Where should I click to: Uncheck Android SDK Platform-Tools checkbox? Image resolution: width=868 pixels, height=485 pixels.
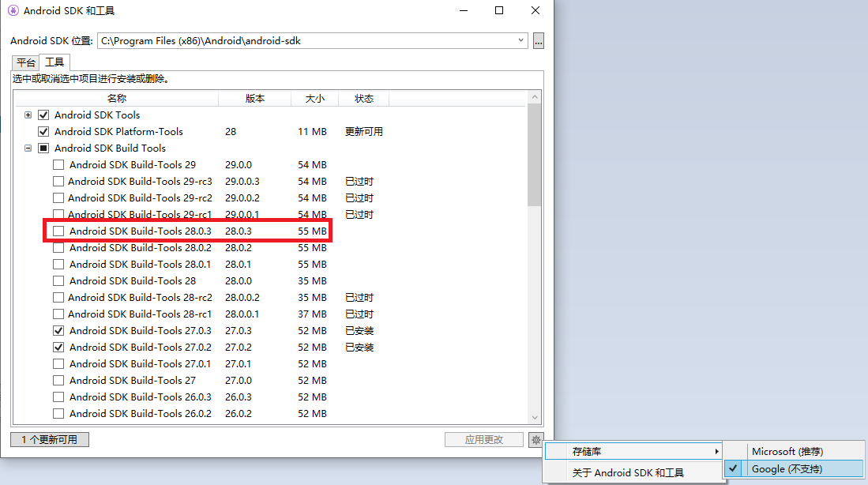point(43,132)
